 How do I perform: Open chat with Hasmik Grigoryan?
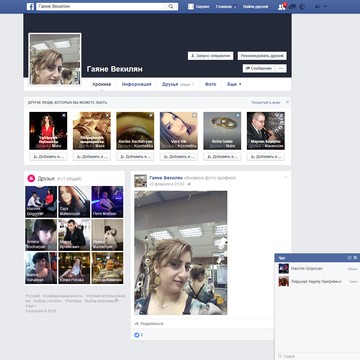317,268
